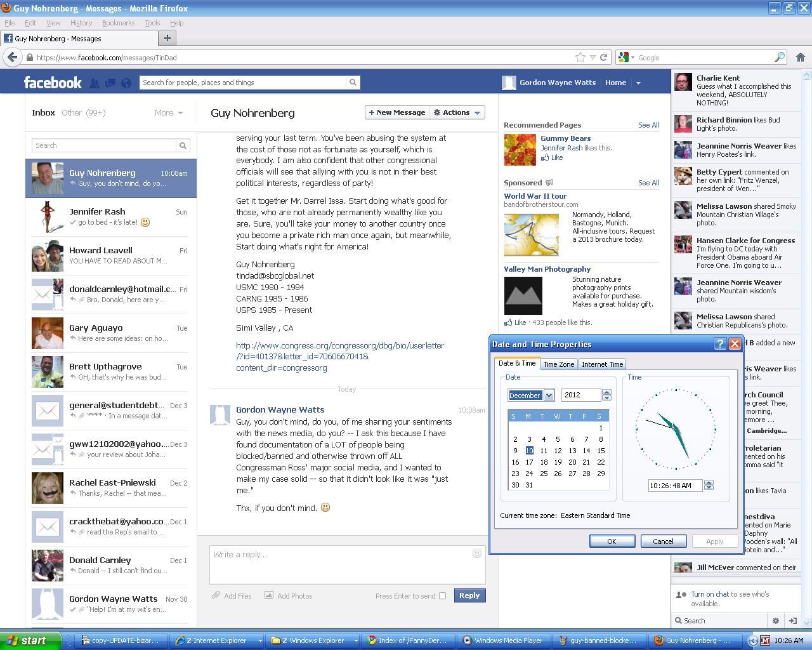Open the URL history dropdown arrow

point(593,57)
